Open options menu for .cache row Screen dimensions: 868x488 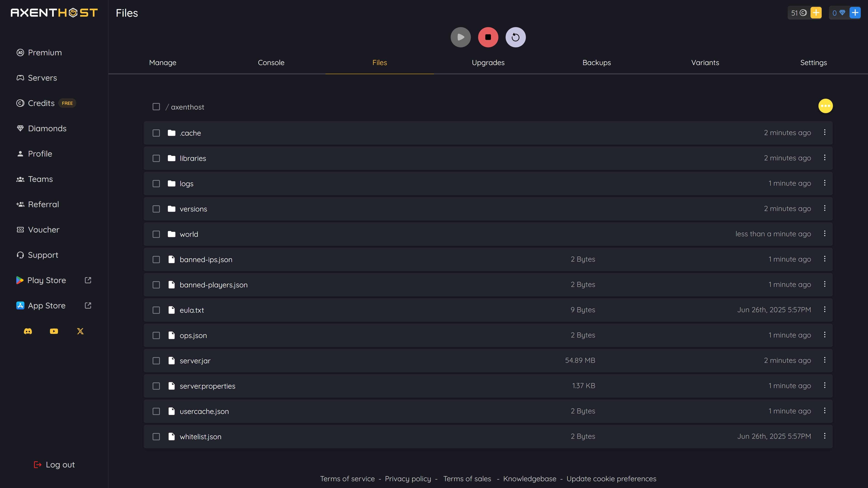tap(825, 132)
